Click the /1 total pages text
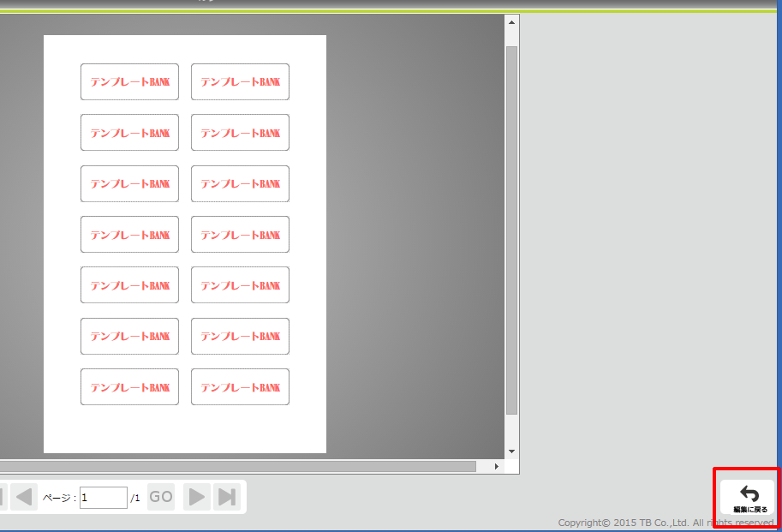Screen dimensions: 782x532 click(135, 498)
